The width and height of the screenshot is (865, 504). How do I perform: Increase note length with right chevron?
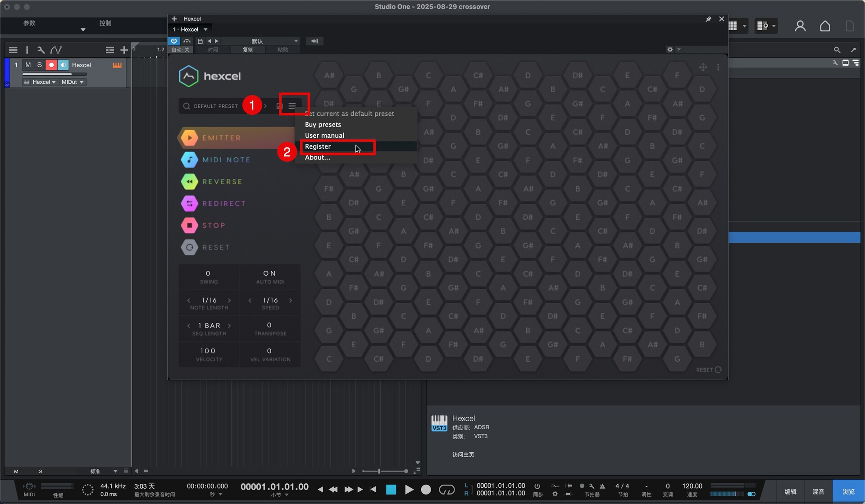(230, 300)
